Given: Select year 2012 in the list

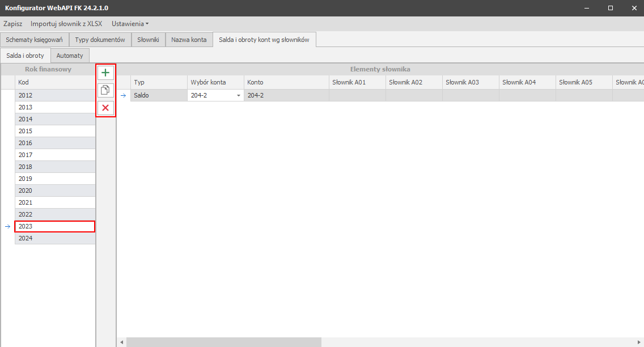Looking at the screenshot, I should [54, 95].
